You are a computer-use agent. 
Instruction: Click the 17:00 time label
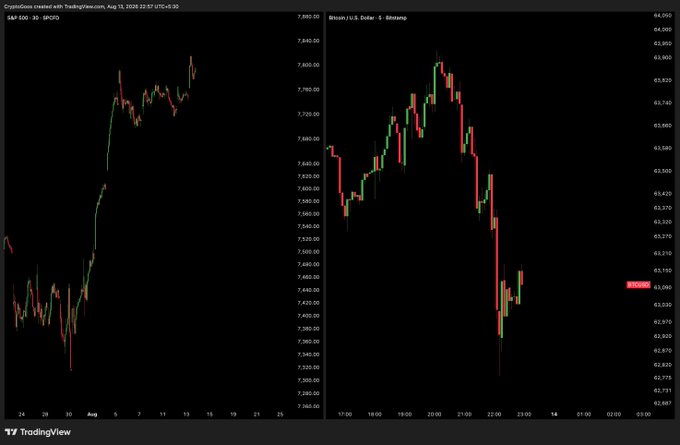click(x=345, y=414)
